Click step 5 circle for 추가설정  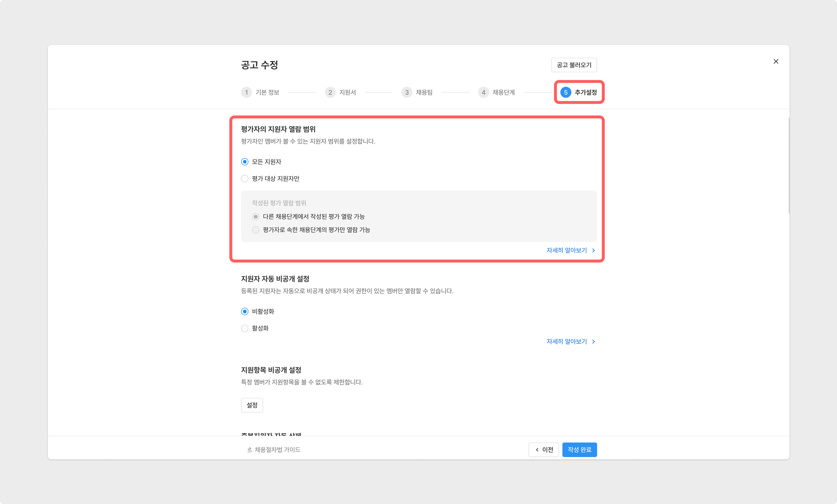coord(565,92)
